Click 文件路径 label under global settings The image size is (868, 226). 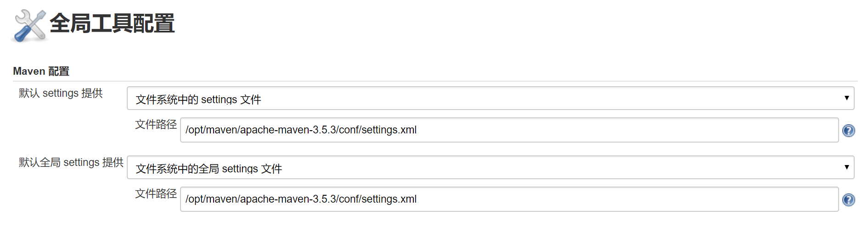156,194
